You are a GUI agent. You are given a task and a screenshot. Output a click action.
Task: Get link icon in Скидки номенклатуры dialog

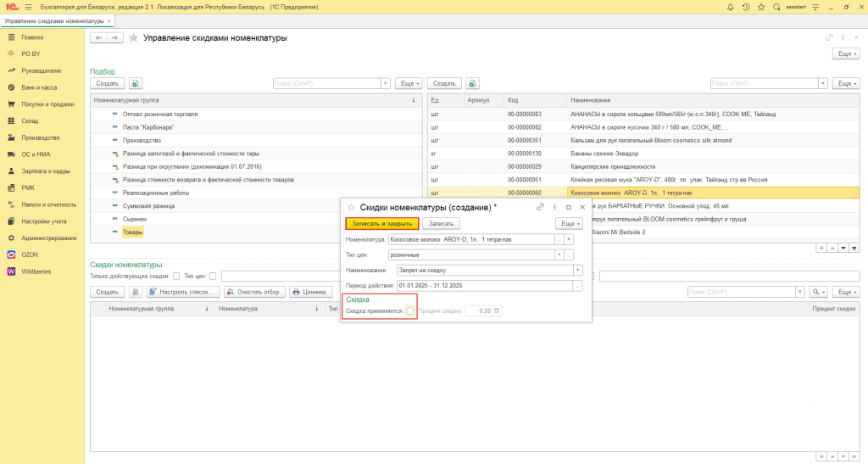point(540,207)
